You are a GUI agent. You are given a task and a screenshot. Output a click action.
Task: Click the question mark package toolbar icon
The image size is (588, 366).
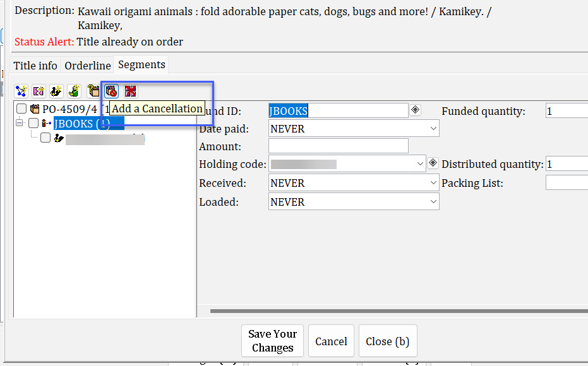(x=93, y=91)
